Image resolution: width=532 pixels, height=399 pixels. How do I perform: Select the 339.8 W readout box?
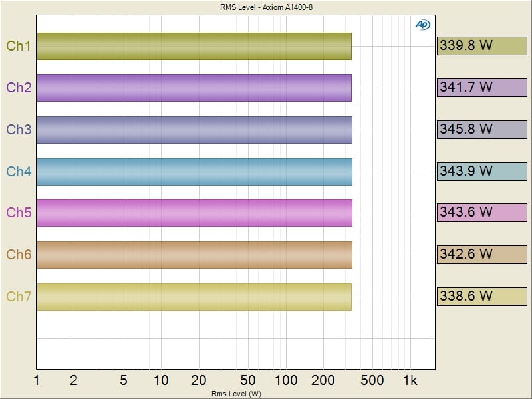(x=481, y=45)
